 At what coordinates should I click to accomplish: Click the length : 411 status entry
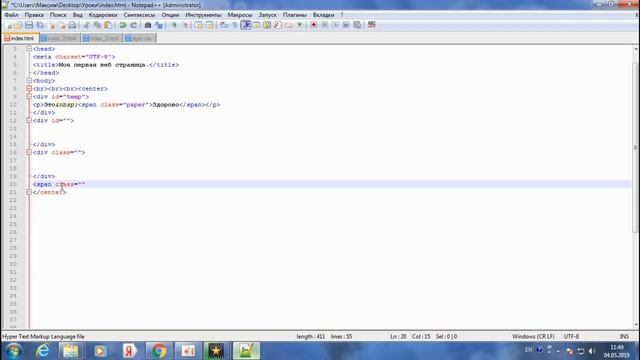point(311,337)
